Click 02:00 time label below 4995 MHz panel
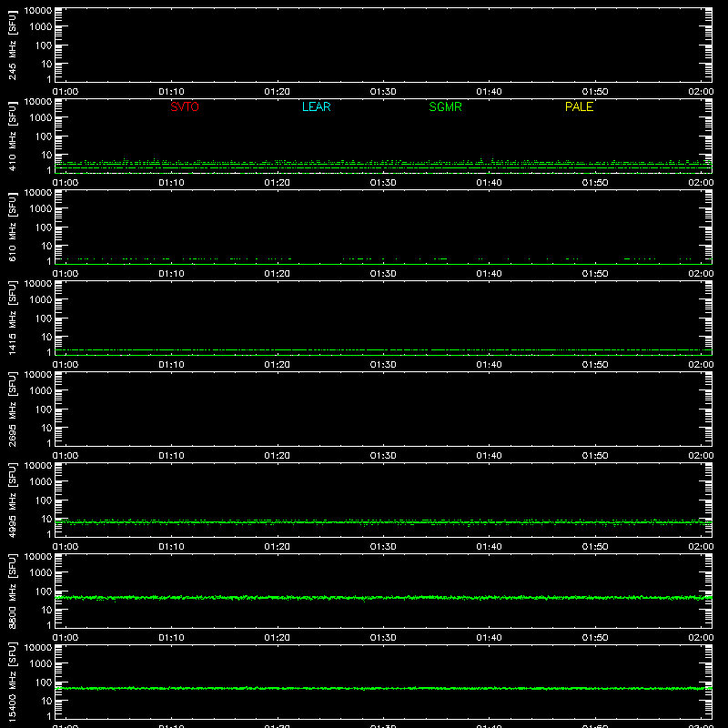This screenshot has width=728, height=728. 701,547
